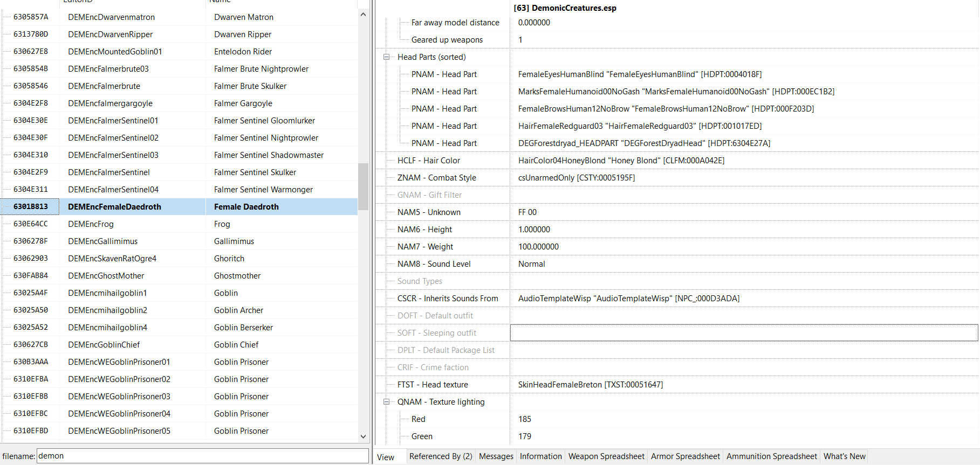Click the DEGForestdryad_HEADPART value
980x465 pixels.
(x=644, y=143)
